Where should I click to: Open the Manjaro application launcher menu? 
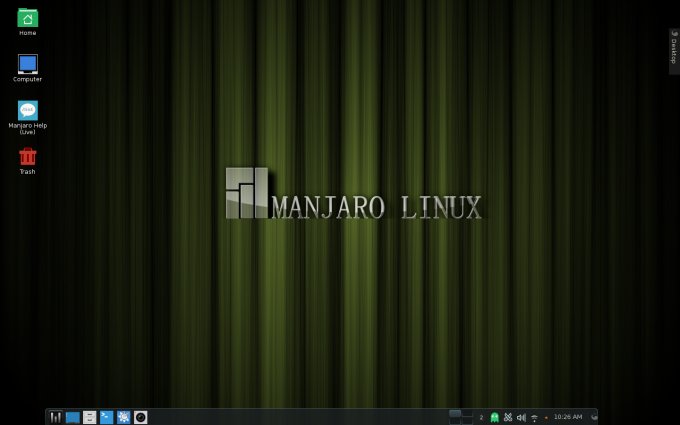click(x=55, y=417)
